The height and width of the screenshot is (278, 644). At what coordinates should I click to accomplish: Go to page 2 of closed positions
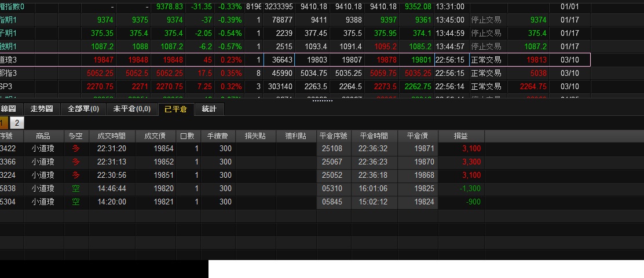17,123
